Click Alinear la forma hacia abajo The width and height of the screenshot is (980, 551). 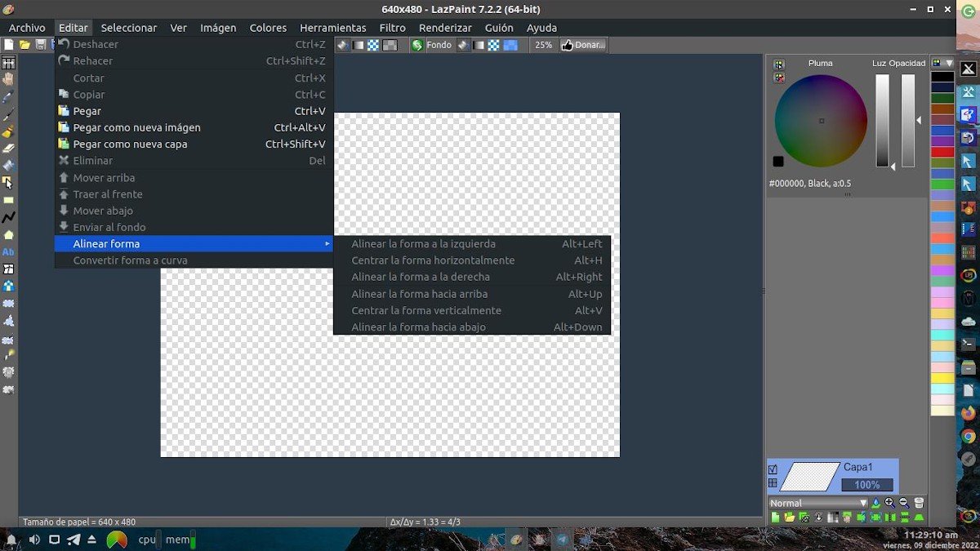(472, 327)
